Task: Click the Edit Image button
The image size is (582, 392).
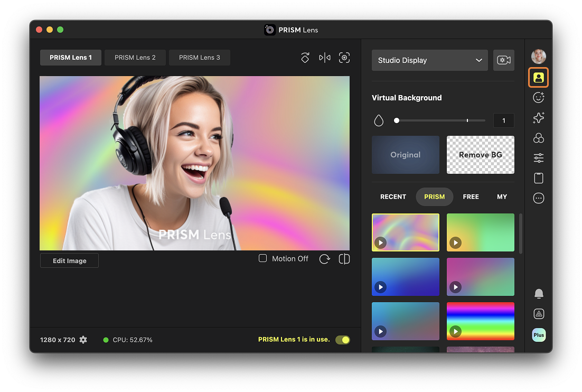Action: point(69,260)
